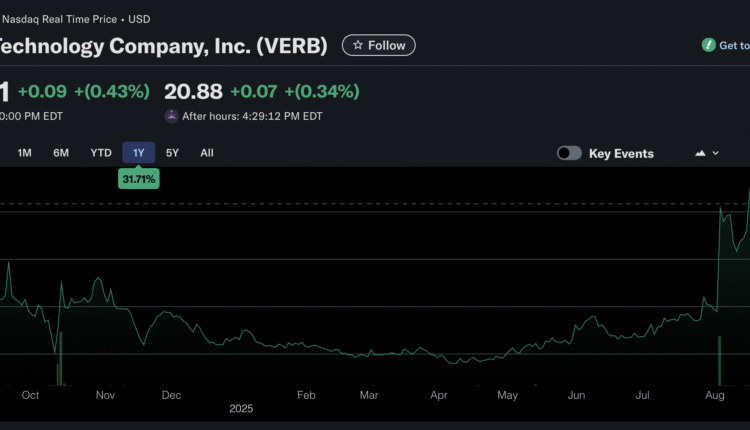Click the after-hours price 20.88
Viewport: 750px width, 430px height.
coord(193,91)
